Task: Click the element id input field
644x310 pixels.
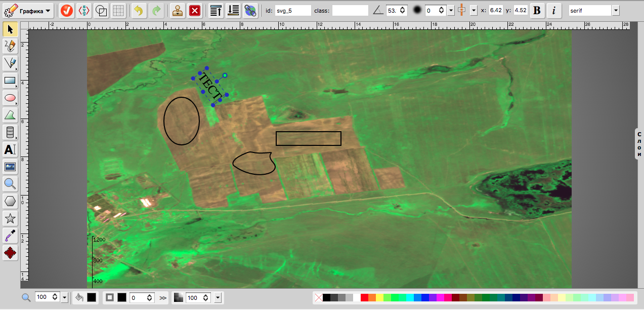Action: pos(293,10)
